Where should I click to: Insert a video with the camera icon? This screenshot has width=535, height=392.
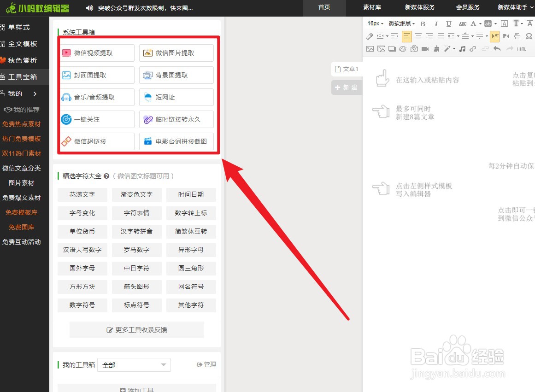pyautogui.click(x=425, y=49)
